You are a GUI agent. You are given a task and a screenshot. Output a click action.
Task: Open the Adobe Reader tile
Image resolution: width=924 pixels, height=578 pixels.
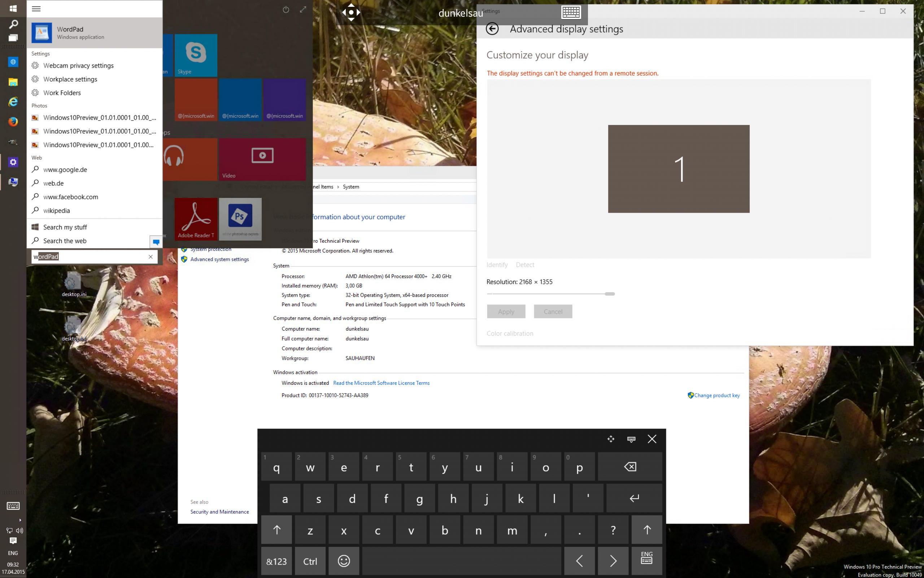pos(196,219)
